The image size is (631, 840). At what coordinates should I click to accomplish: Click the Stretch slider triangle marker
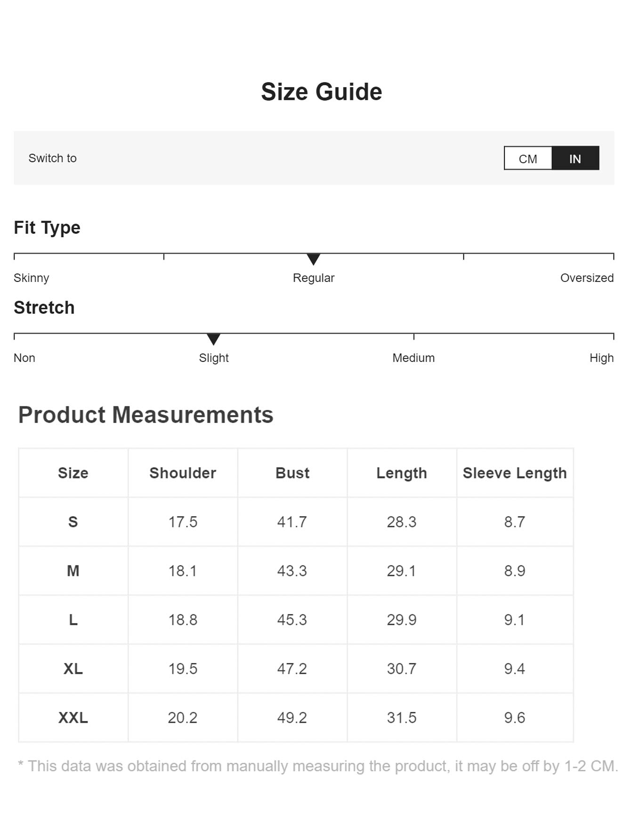coord(213,339)
